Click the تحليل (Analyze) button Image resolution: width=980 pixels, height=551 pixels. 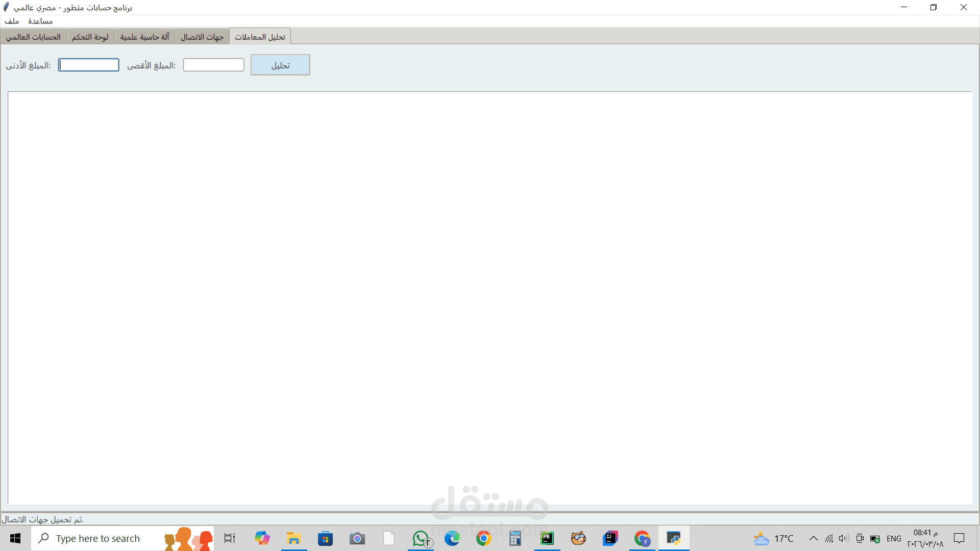[x=280, y=65]
